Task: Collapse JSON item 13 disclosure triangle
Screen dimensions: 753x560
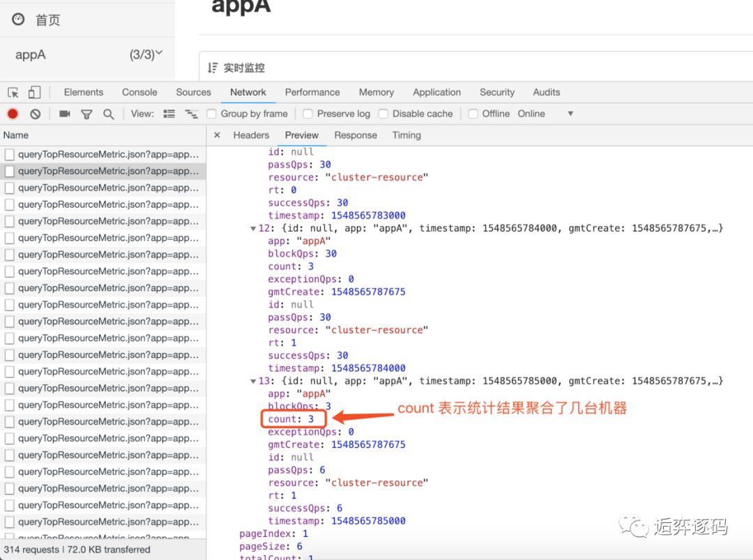Action: point(253,381)
